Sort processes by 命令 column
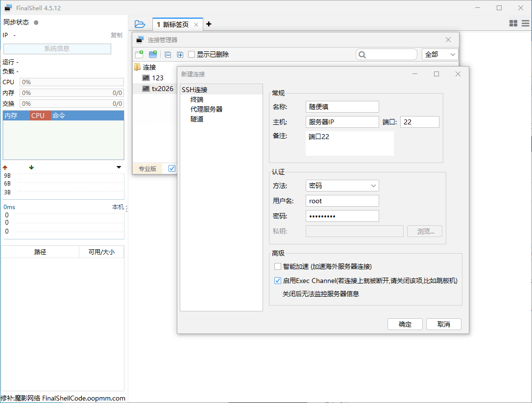Screen dimensions: 532x403 click(87, 116)
